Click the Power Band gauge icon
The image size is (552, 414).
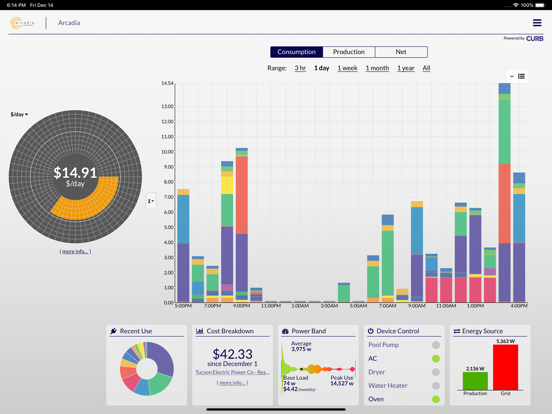tap(285, 331)
